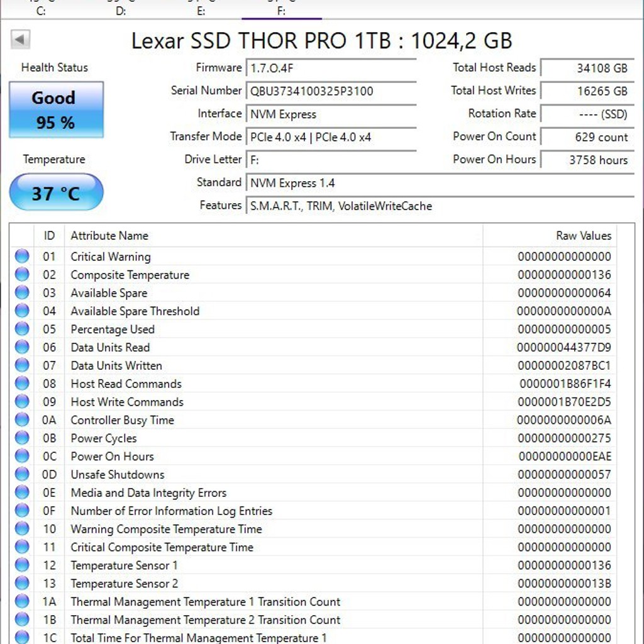Click status orb for Host Read Commands
Image resolution: width=644 pixels, height=644 pixels.
tap(22, 383)
